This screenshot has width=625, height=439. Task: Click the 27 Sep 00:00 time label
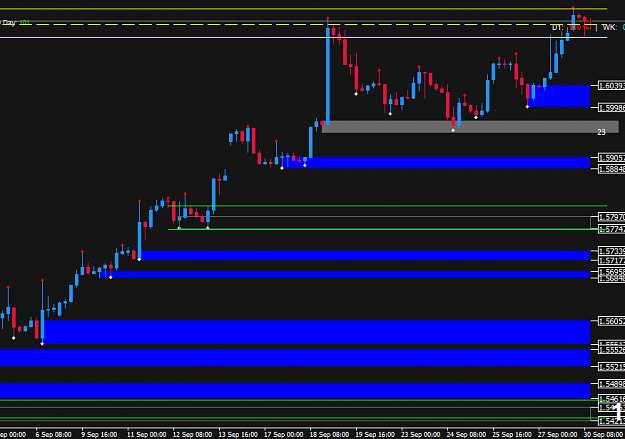point(558,434)
